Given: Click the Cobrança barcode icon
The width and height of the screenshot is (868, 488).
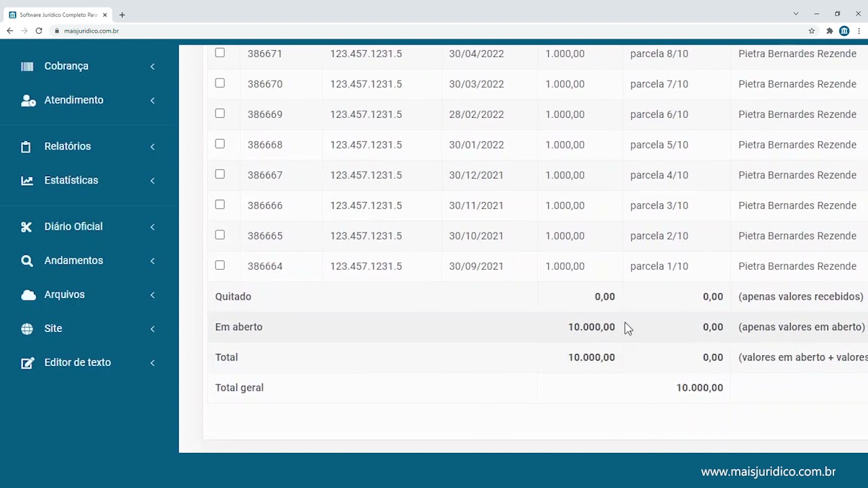Looking at the screenshot, I should click(27, 66).
